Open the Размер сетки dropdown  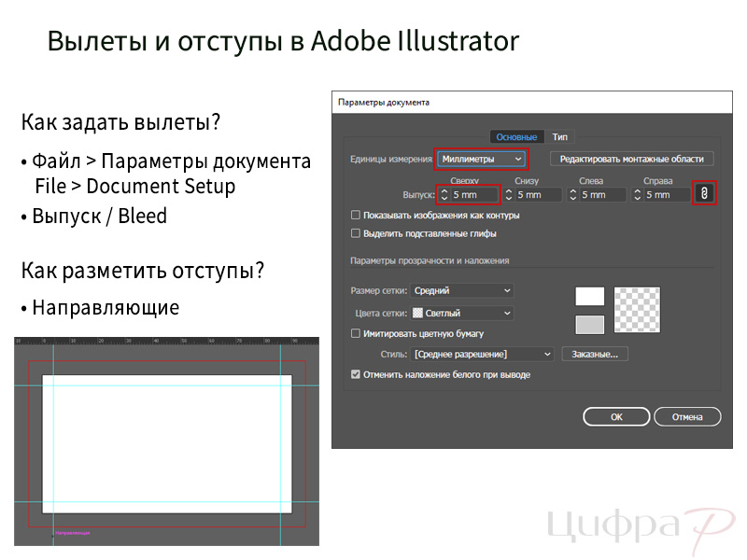pyautogui.click(x=462, y=290)
